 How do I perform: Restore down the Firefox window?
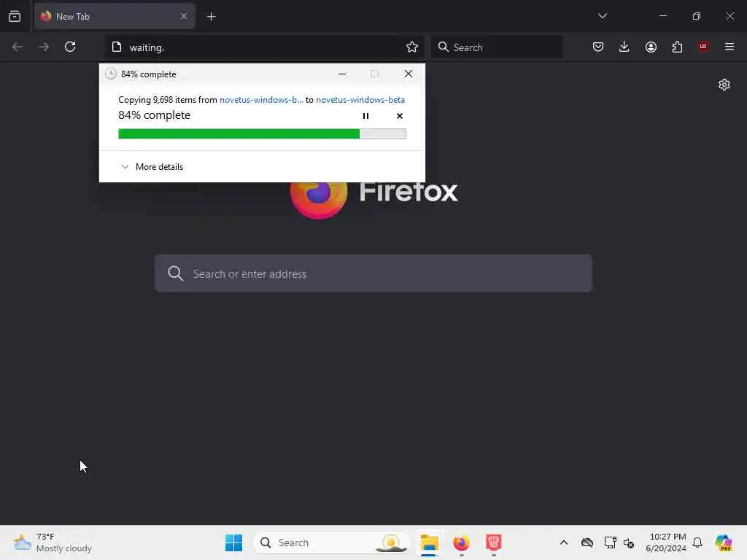point(697,16)
